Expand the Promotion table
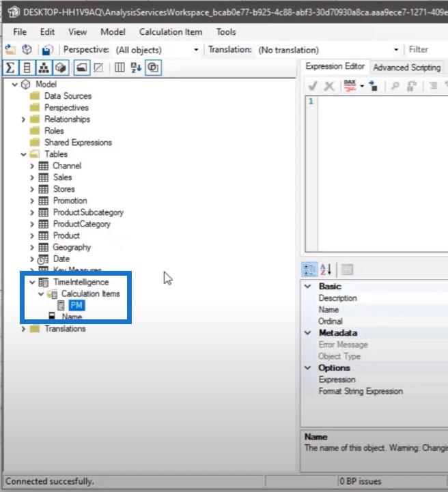The image size is (448, 492). [32, 201]
